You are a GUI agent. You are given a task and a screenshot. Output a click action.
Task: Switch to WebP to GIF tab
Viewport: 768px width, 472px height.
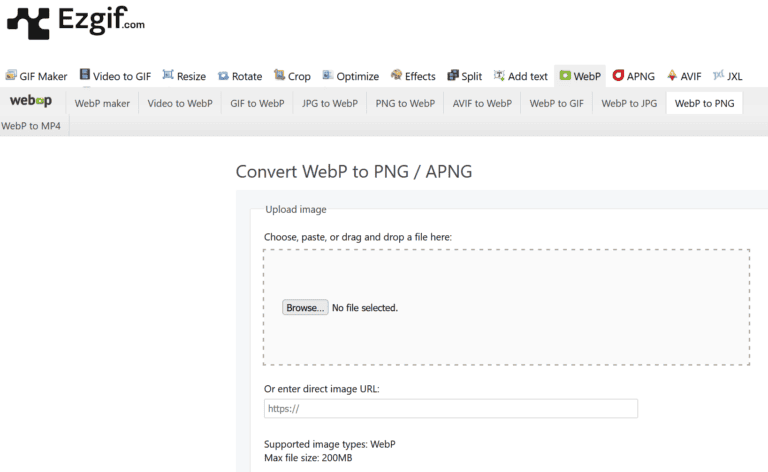point(556,103)
